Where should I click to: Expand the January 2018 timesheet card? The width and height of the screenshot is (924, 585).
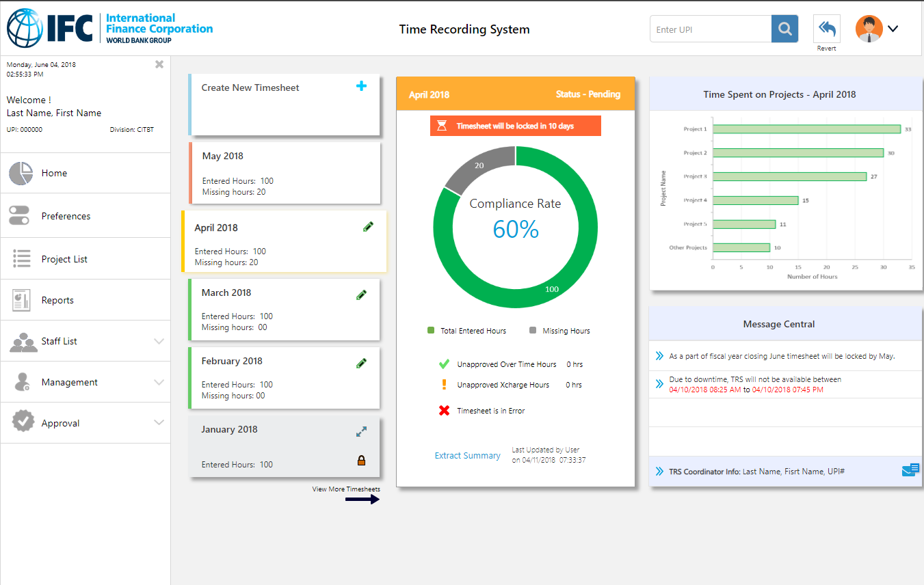[x=361, y=432]
